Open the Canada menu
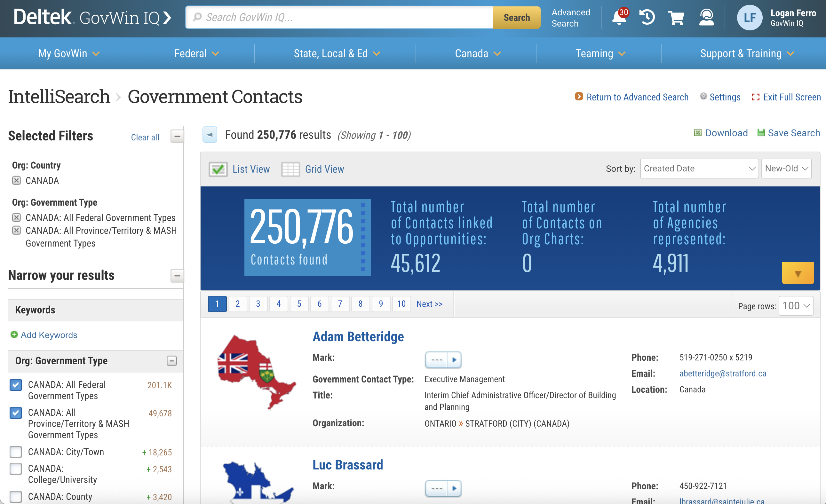 pyautogui.click(x=478, y=53)
